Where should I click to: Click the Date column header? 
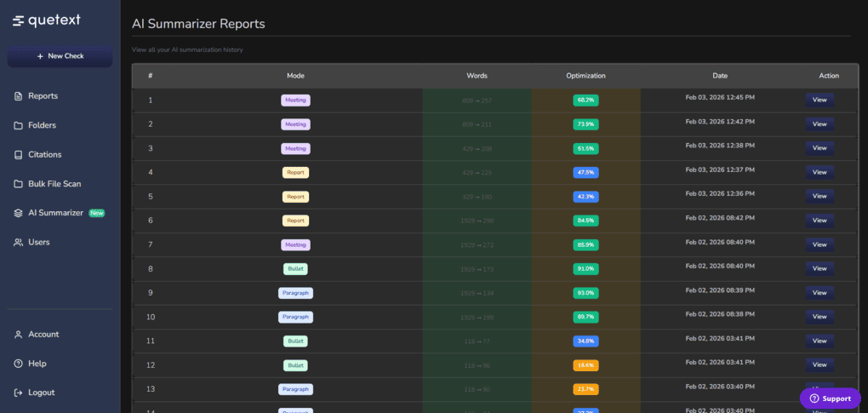click(x=720, y=76)
